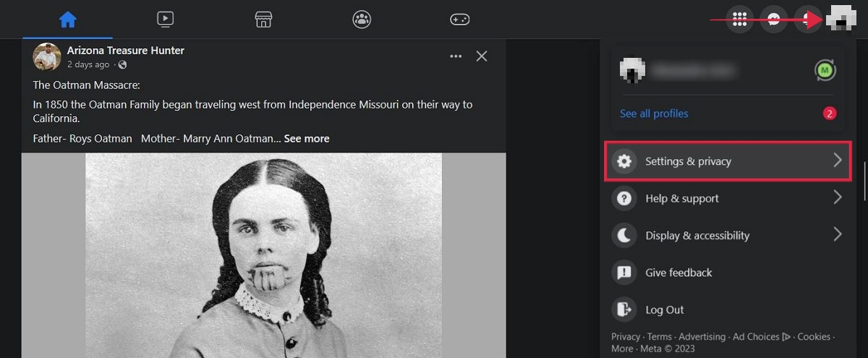
Task: Click the See all profiles link
Action: pos(654,114)
